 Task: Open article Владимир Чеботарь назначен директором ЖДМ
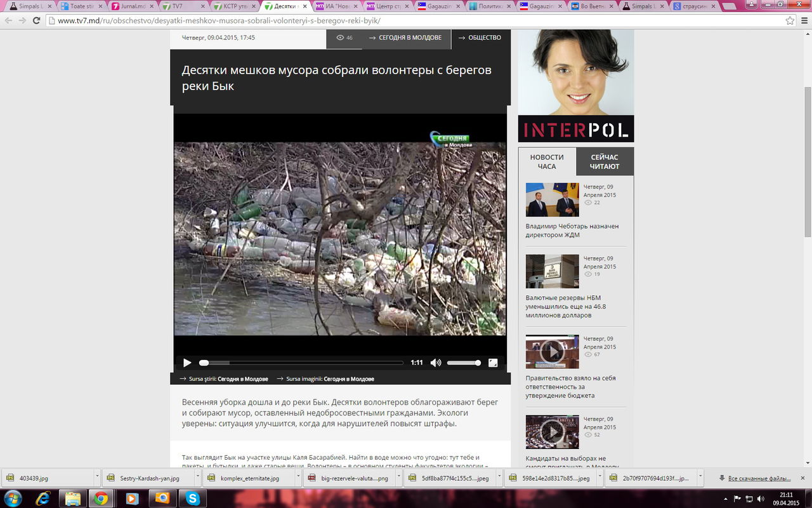572,231
